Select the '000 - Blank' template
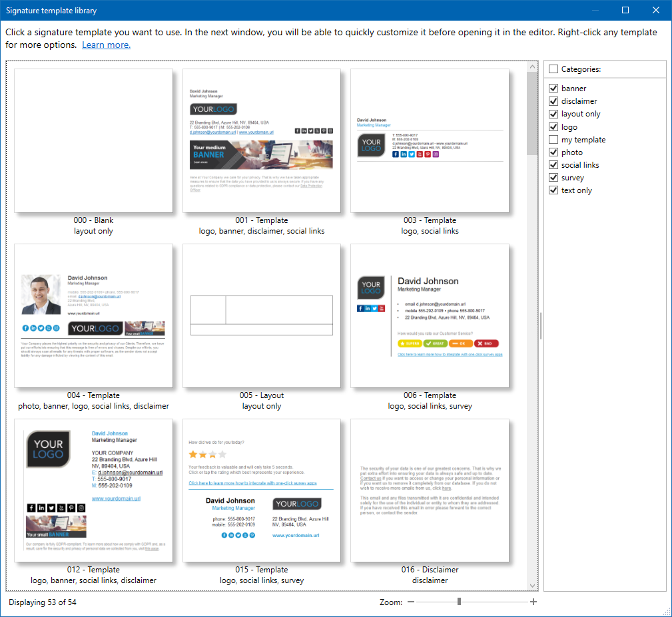Viewport: 672px width, 617px height. [93, 140]
